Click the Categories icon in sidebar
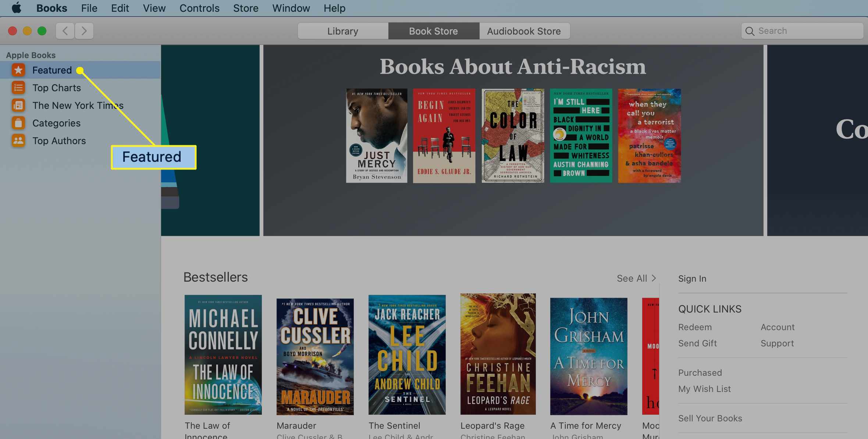Viewport: 868px width, 439px height. [18, 123]
